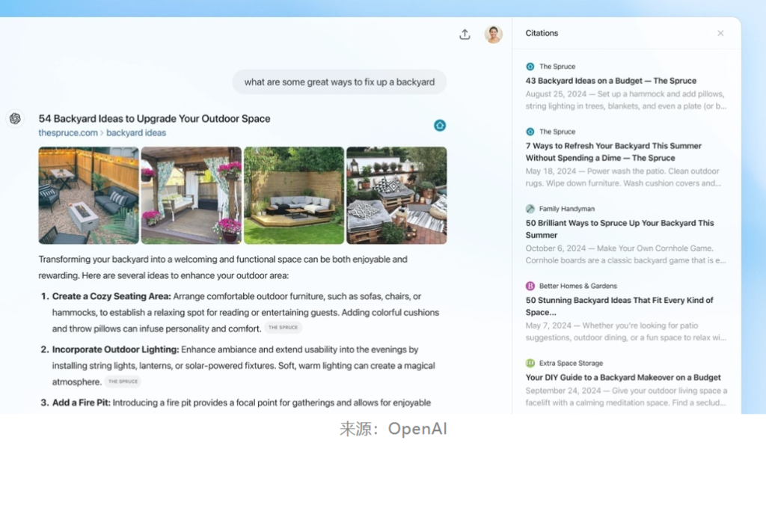Click 'Create a Cozy Seating Area:' heading
Image resolution: width=766 pixels, height=532 pixels.
tap(111, 296)
